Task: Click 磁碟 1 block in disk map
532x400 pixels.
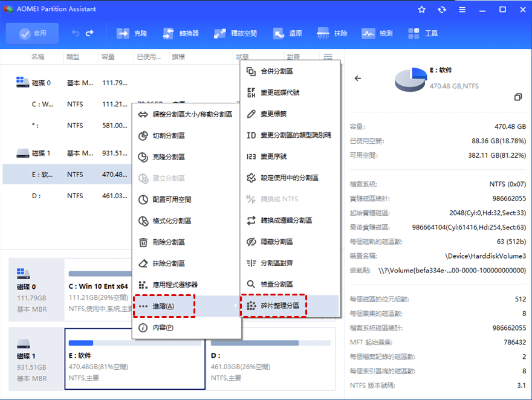Action: click(36, 359)
